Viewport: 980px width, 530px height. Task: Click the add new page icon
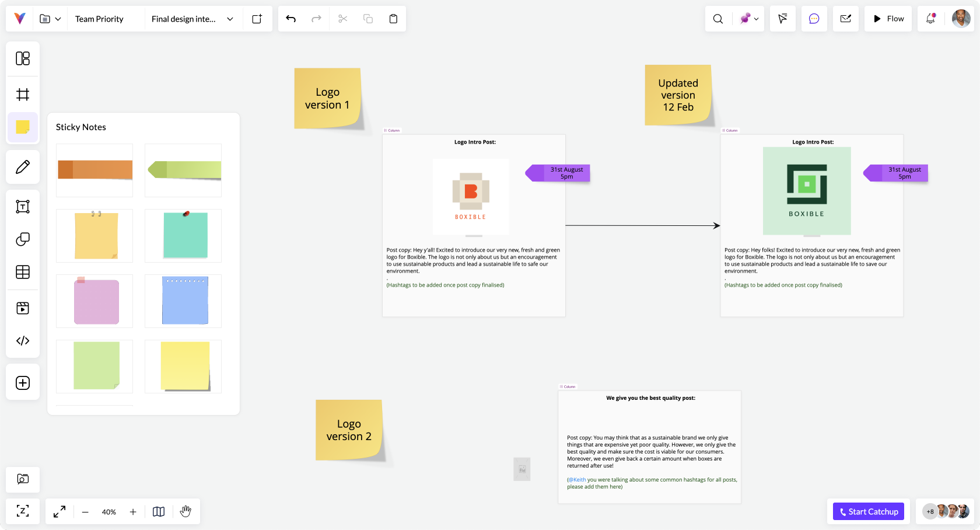pyautogui.click(x=257, y=19)
